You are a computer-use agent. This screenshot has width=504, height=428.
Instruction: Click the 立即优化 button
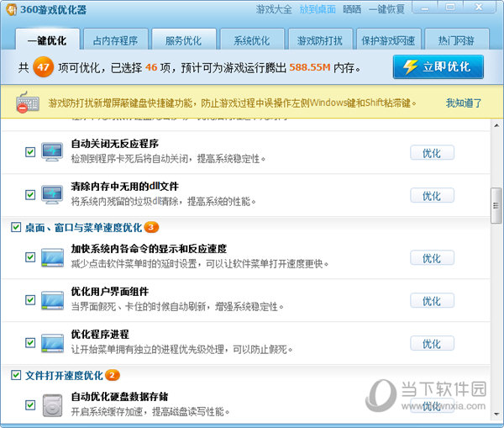tap(438, 67)
